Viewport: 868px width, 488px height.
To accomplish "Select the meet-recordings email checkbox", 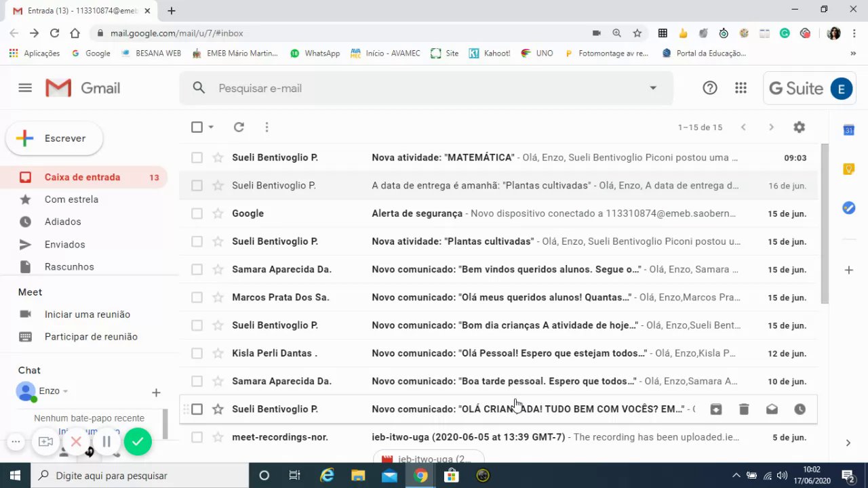I will pyautogui.click(x=197, y=437).
